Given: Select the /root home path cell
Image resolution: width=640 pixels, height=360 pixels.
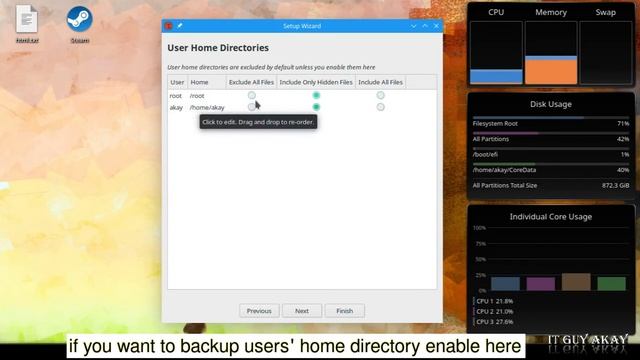Looking at the screenshot, I should pyautogui.click(x=197, y=96).
